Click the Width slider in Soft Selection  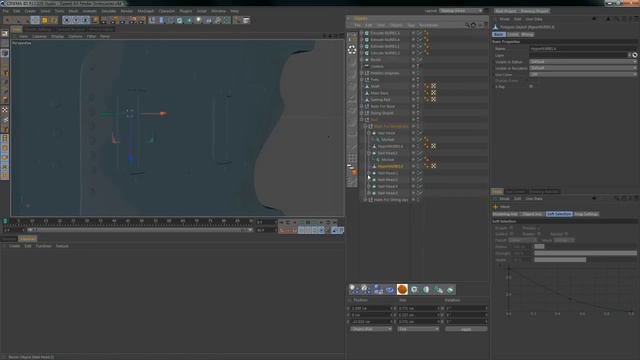pyautogui.click(x=585, y=260)
